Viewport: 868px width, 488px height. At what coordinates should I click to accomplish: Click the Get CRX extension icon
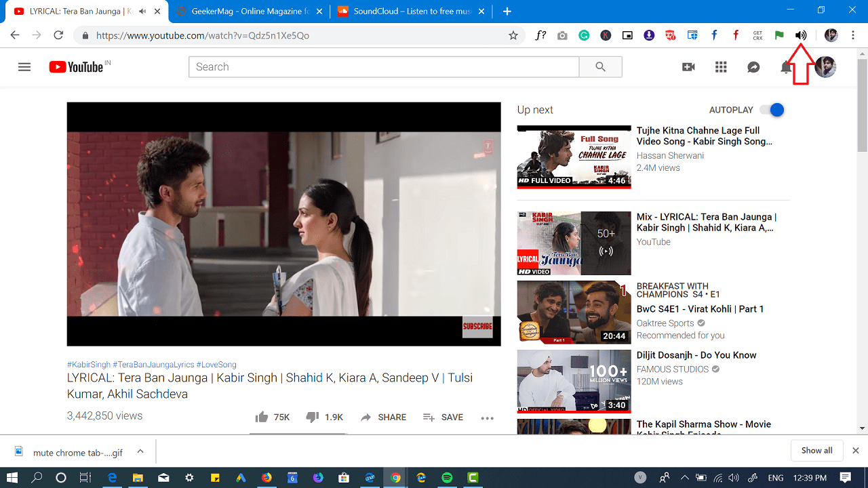[x=757, y=35]
